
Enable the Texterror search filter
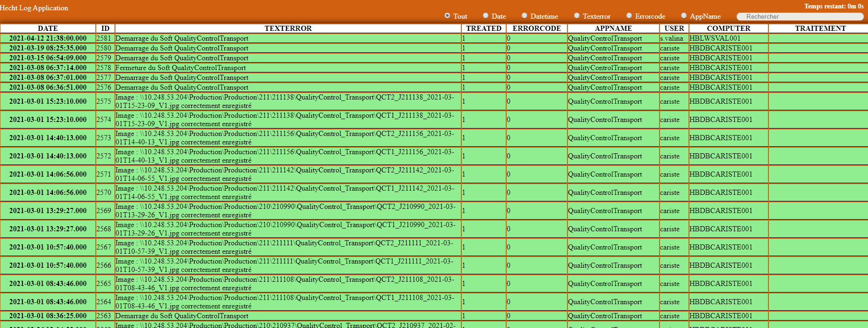pos(577,16)
